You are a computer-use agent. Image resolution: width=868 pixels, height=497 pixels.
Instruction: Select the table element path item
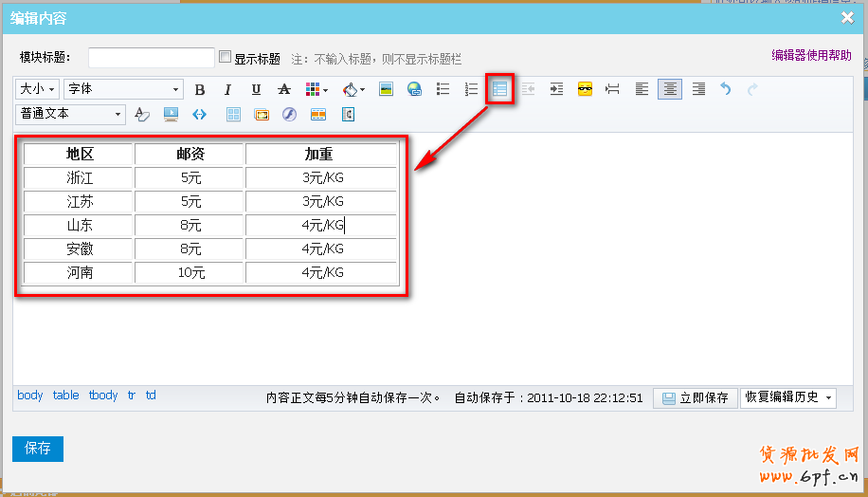[x=65, y=396]
